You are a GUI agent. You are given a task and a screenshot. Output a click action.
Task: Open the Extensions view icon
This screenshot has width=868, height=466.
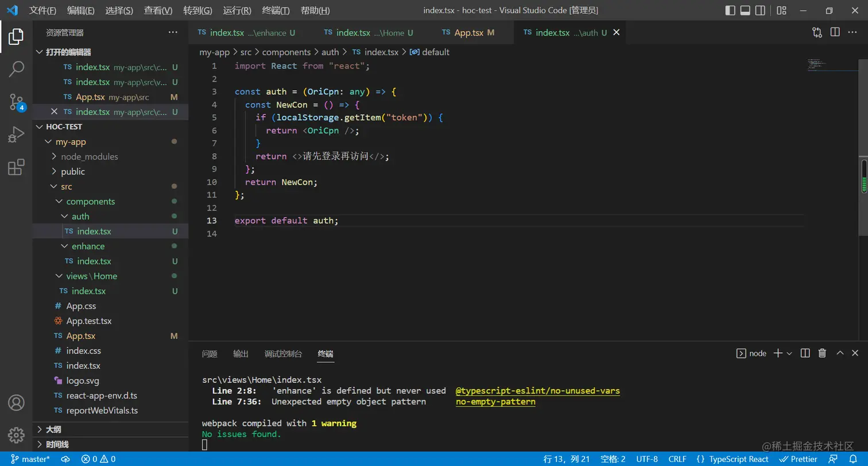click(16, 167)
